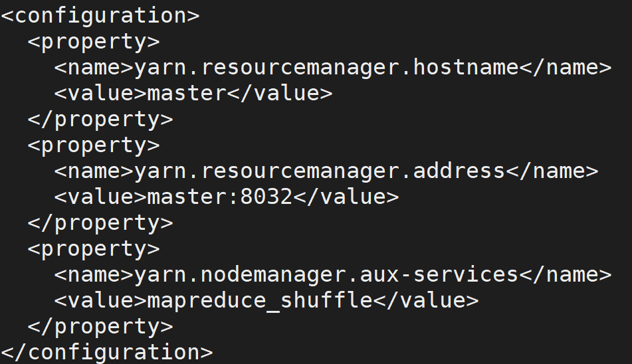Click the first opening property tag
This screenshot has height=364, width=632.
pos(94,43)
